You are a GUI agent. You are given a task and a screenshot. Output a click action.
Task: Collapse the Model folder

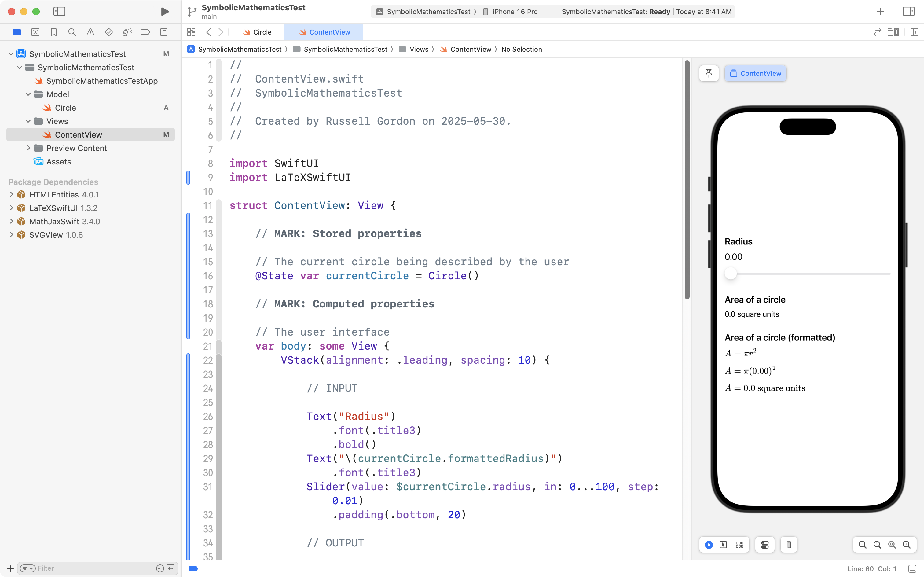[x=28, y=94]
